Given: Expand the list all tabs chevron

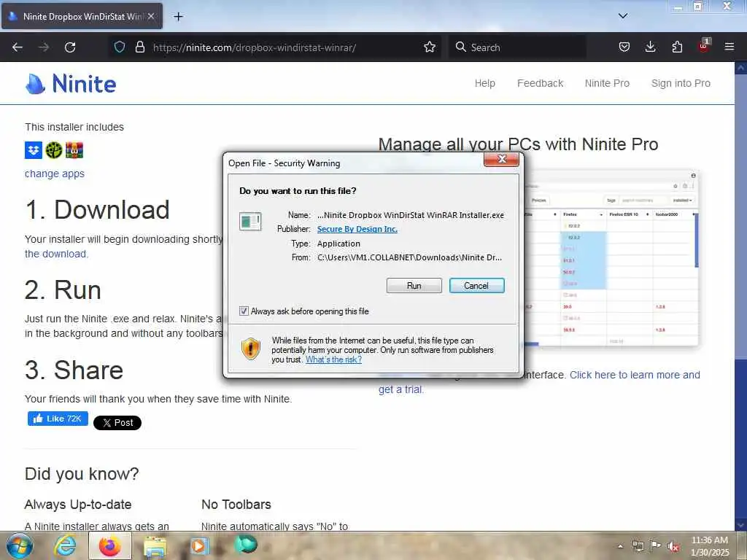Looking at the screenshot, I should (x=623, y=16).
